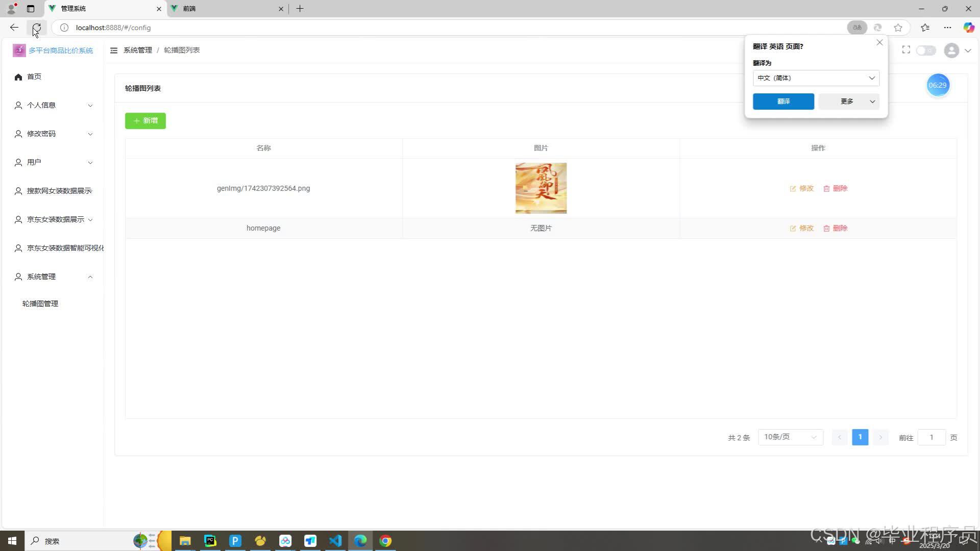Viewport: 980px width, 551px height.
Task: Click 修改 for genImg/1742307392564.png row
Action: (x=801, y=188)
